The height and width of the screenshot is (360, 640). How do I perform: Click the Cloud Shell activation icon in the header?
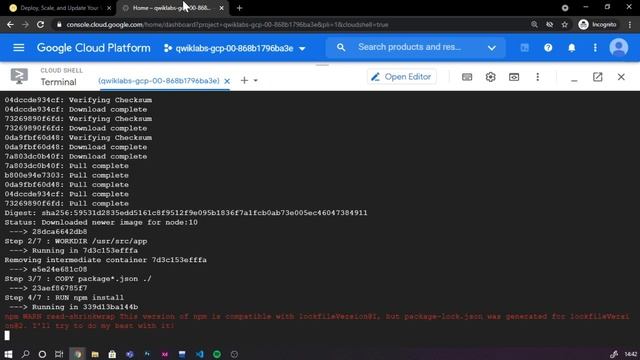pos(524,48)
